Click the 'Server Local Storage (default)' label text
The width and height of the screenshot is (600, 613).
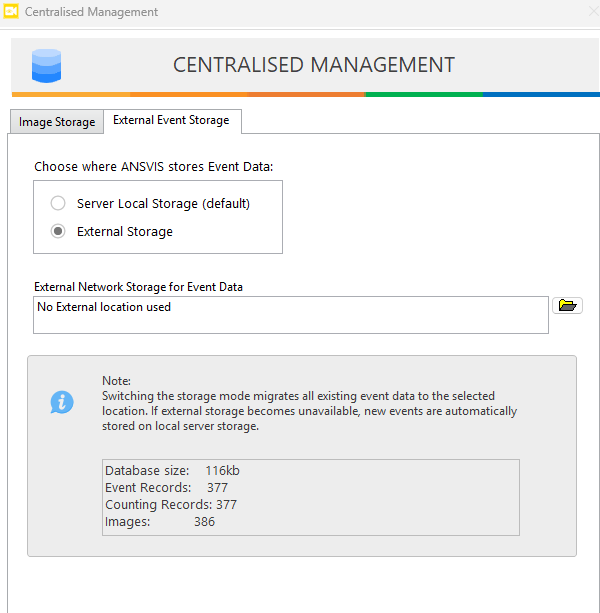[x=163, y=203]
